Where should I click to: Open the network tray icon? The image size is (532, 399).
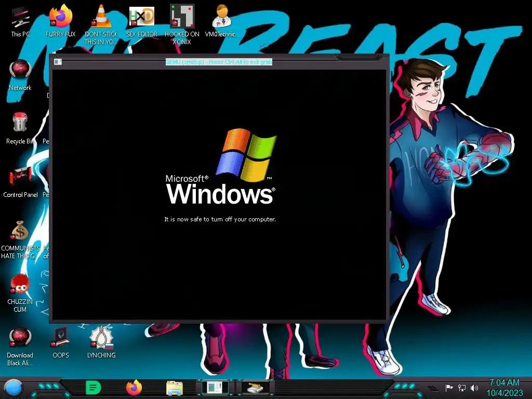(x=462, y=388)
